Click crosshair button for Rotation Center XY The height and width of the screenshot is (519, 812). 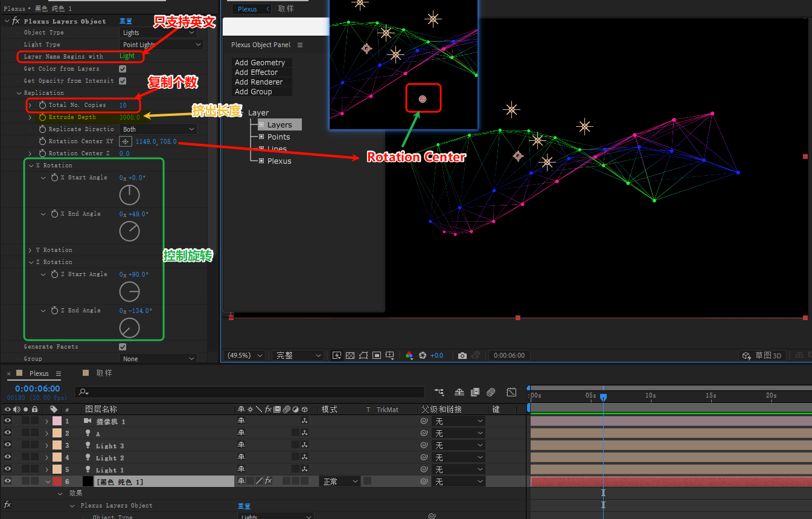coord(126,141)
